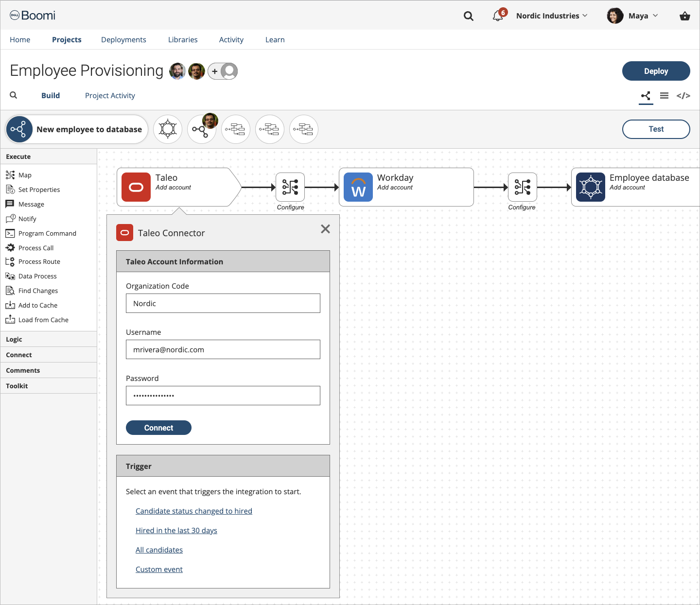Click Connect button
The image size is (700, 605).
point(158,428)
